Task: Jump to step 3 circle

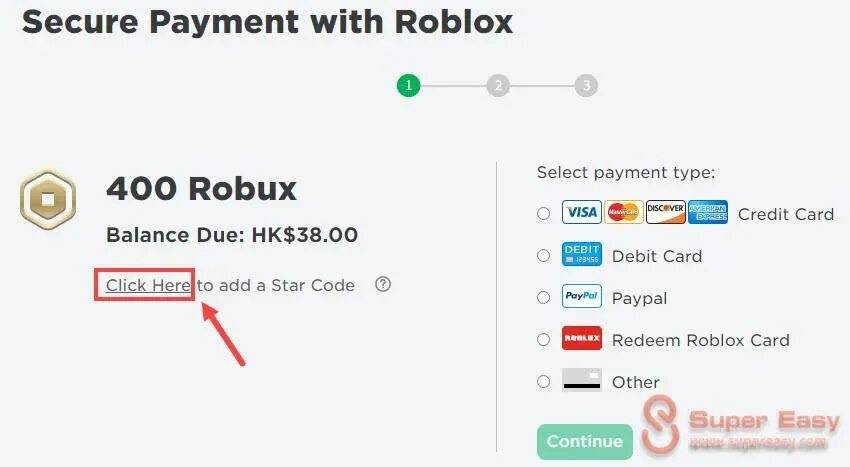Action: click(x=587, y=85)
